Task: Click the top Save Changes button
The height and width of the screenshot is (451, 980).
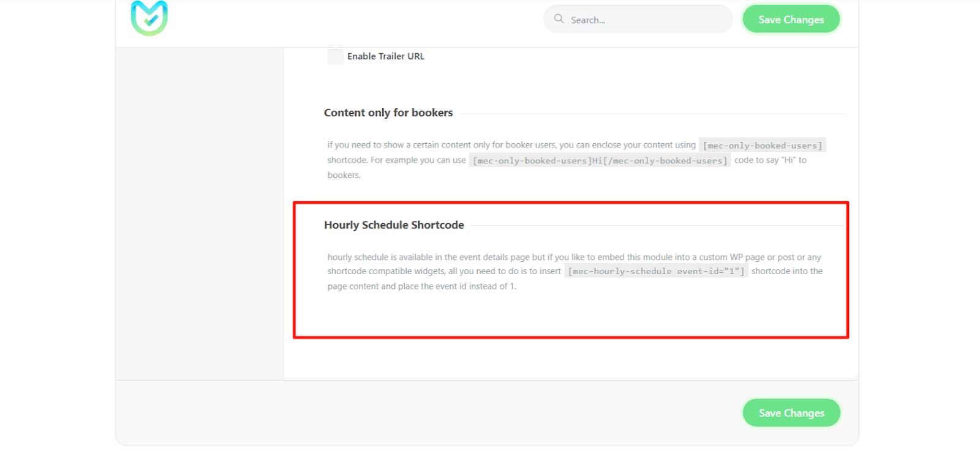Action: pos(791,20)
